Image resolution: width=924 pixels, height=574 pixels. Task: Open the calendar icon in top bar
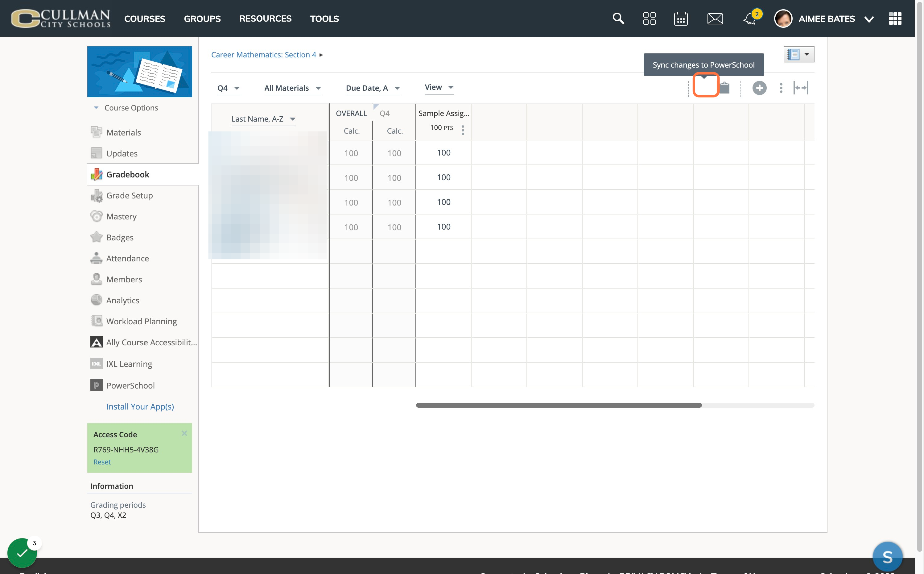click(681, 18)
